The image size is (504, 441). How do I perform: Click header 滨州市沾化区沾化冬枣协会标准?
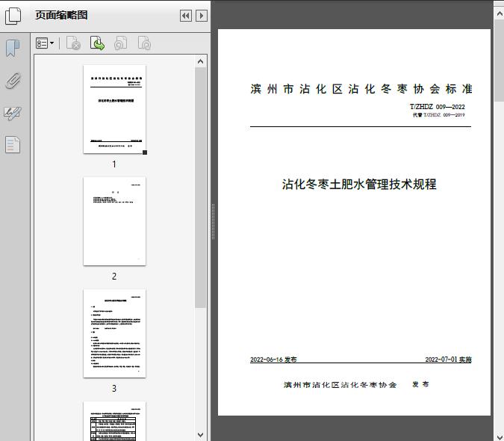pos(361,89)
